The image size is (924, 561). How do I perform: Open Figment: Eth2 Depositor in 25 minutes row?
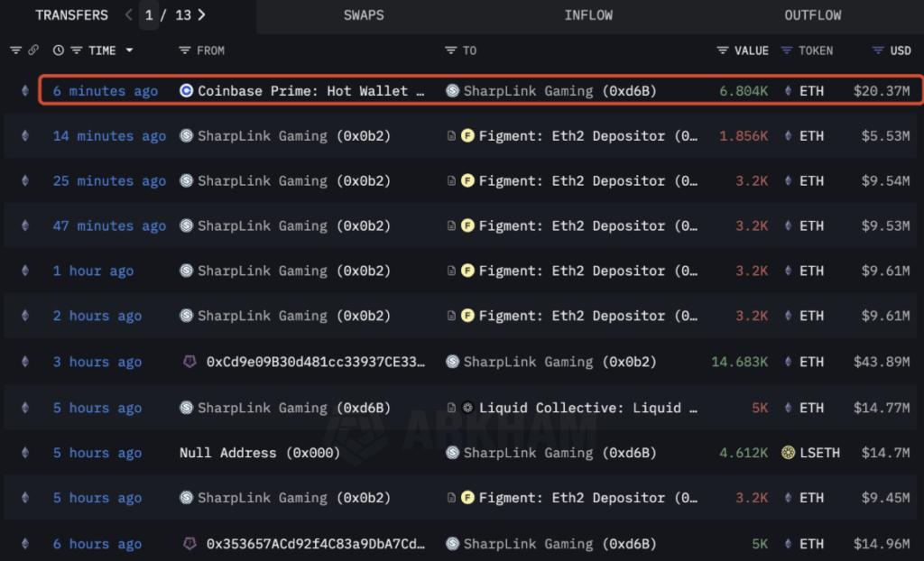pyautogui.click(x=588, y=181)
